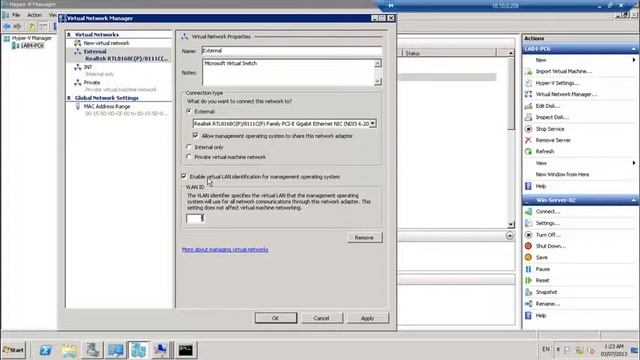Open the command prompt taskbar icon
The height and width of the screenshot is (360, 640).
185,350
